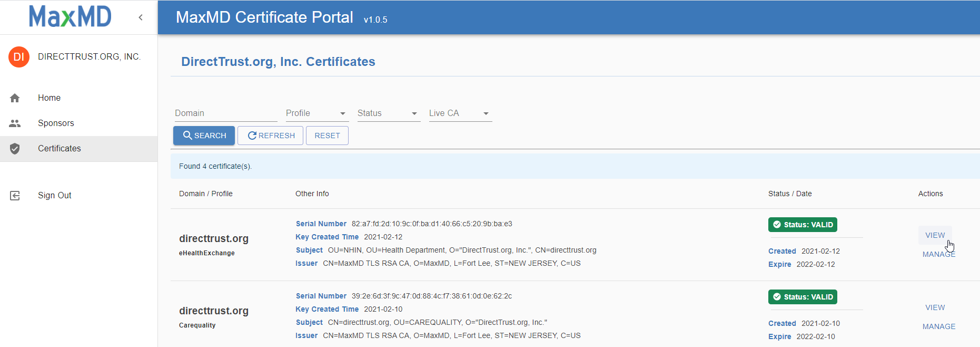Viewport: 980px width, 347px height.
Task: Open the Sponsors menu item
Action: 79,123
